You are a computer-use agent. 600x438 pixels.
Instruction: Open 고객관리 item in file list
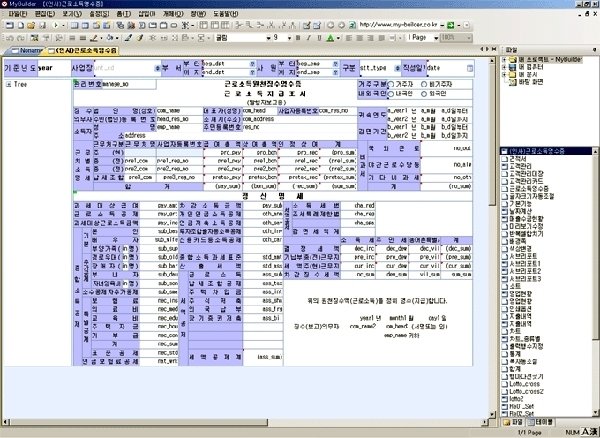pyautogui.click(x=522, y=164)
